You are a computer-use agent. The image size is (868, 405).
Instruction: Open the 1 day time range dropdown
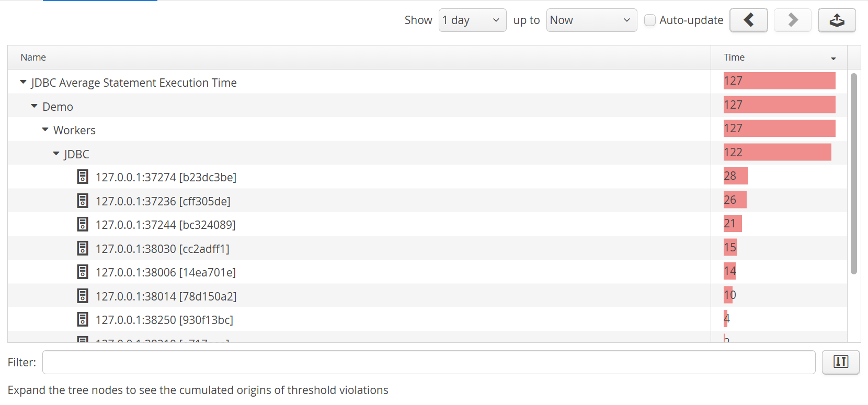point(472,20)
